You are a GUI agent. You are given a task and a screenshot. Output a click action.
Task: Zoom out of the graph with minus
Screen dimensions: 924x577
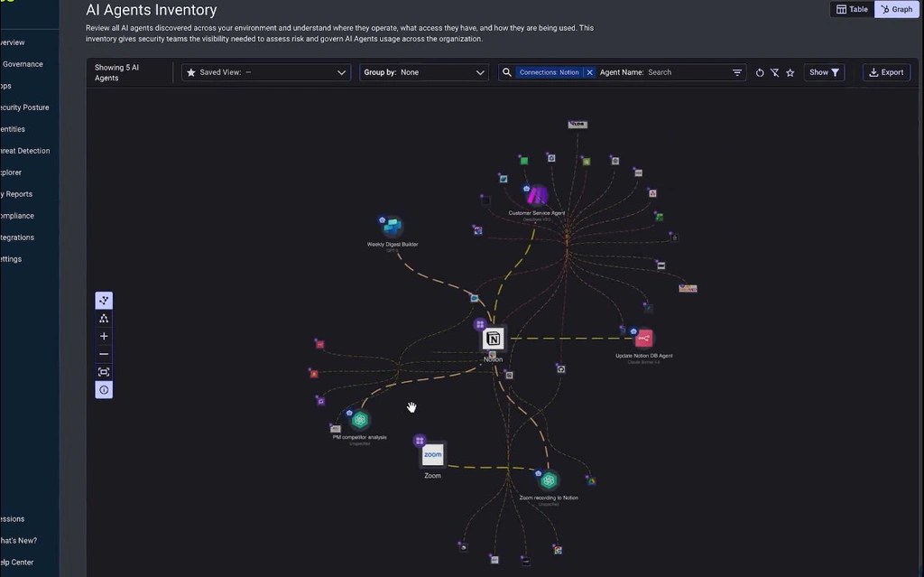104,354
